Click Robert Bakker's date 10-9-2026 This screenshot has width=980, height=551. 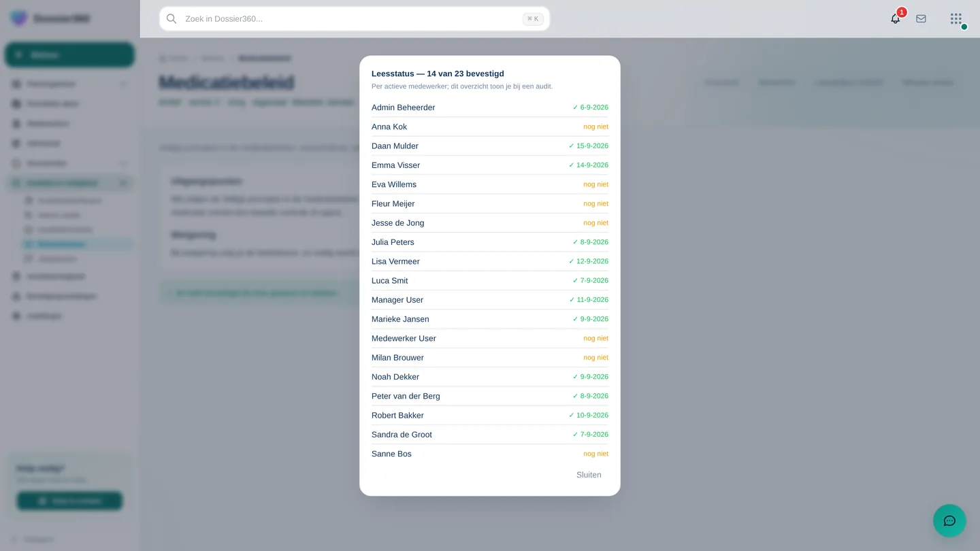589,416
